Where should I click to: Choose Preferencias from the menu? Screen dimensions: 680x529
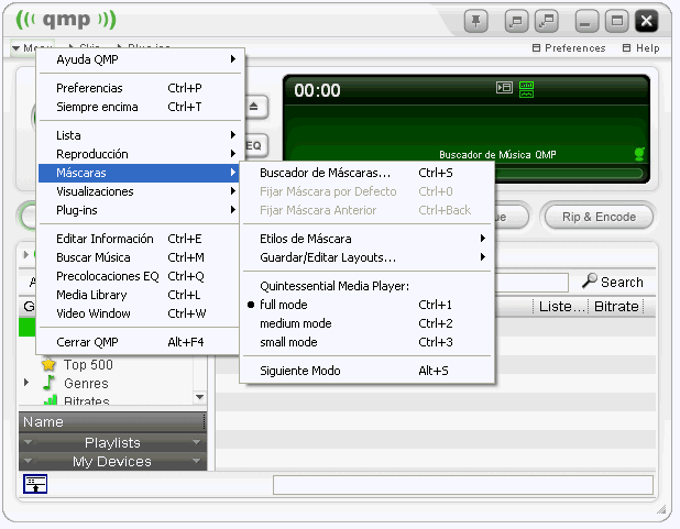click(x=140, y=88)
